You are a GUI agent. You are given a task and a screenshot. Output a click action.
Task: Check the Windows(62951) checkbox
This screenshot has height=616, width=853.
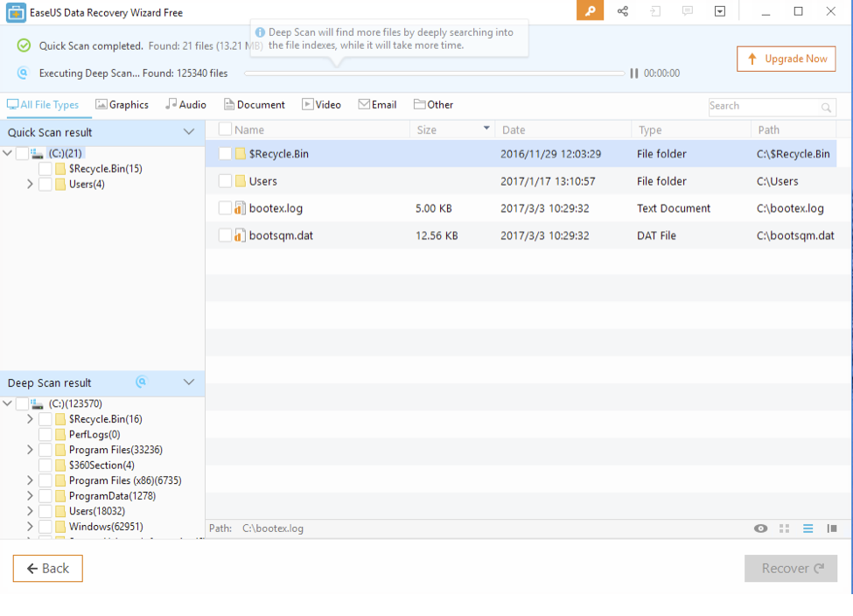pos(45,527)
